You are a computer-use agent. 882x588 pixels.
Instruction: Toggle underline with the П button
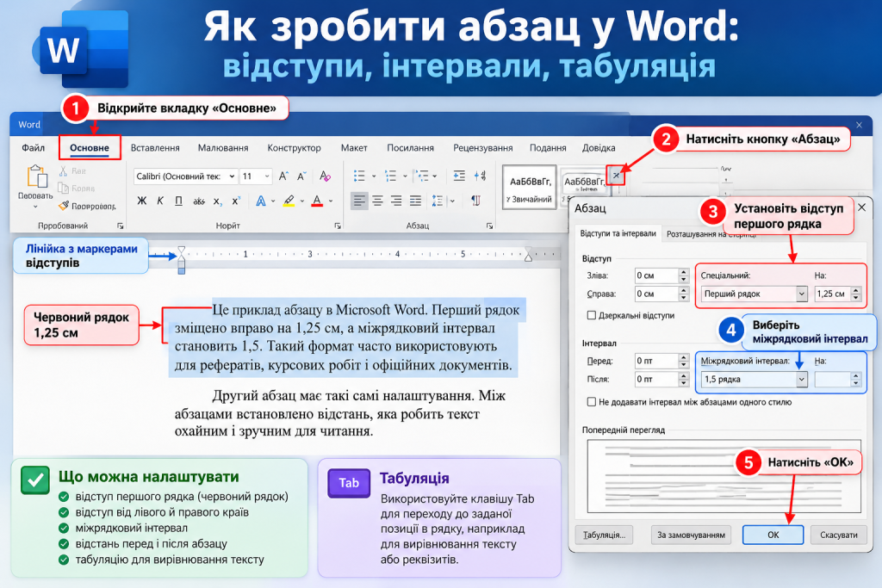(178, 201)
